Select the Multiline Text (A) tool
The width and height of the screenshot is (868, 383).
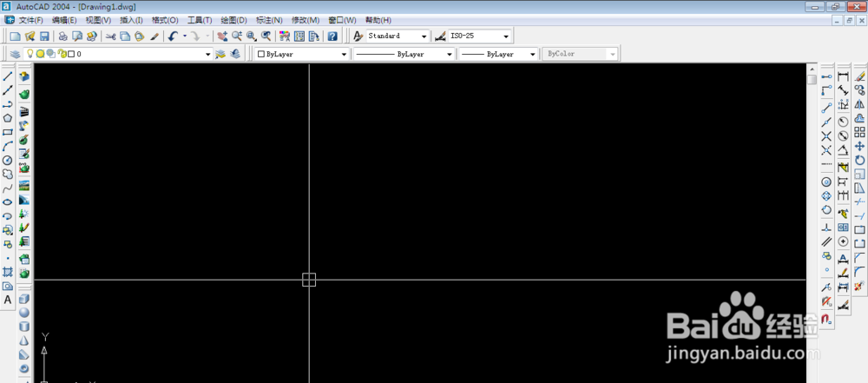(8, 300)
